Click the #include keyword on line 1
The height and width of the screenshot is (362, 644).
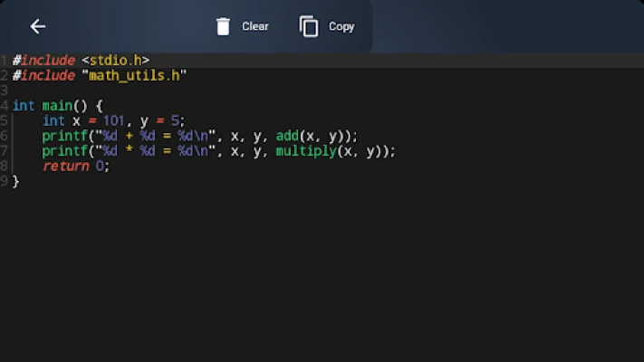click(x=43, y=61)
